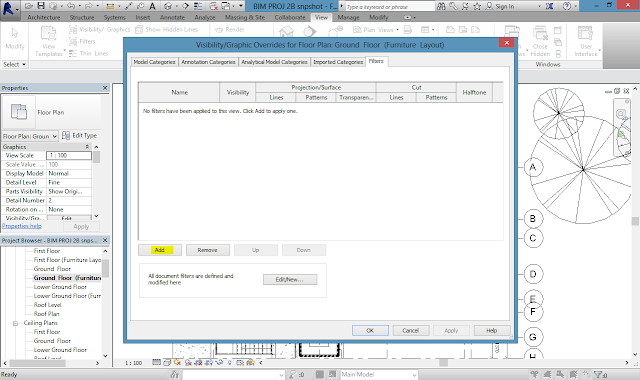This screenshot has height=380, width=640.
Task: Click the Remove filter button
Action: [x=208, y=250]
